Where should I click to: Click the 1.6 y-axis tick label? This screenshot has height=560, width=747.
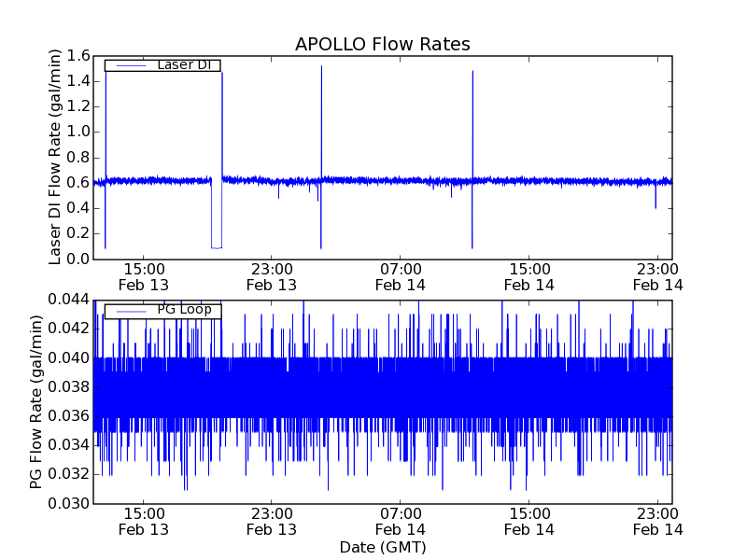(x=78, y=56)
